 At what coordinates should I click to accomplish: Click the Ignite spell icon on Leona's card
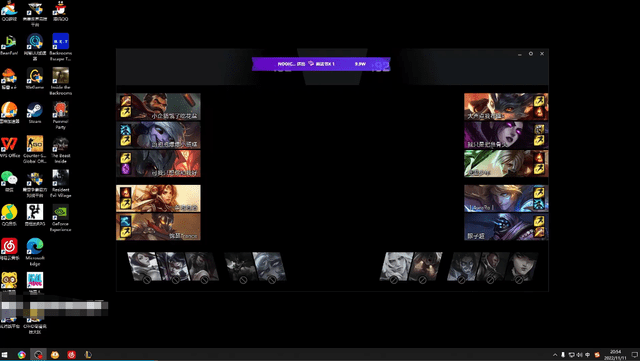coord(125,192)
